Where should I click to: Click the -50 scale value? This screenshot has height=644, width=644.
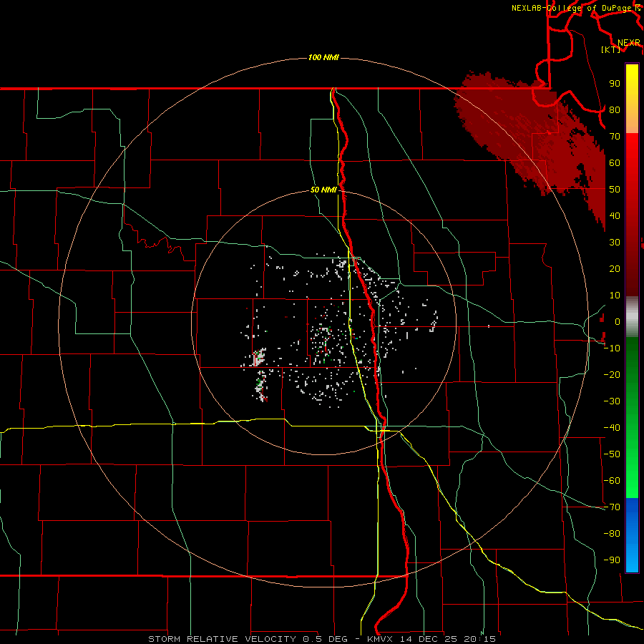coord(612,454)
